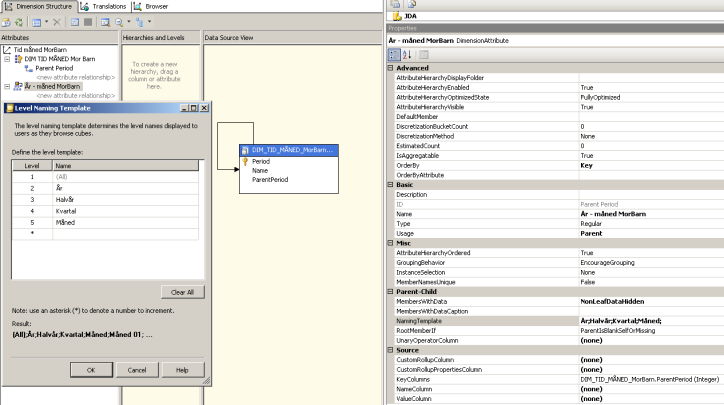The image size is (724, 405).
Task: Click the Dimension Structure tab icon
Action: 8,6
